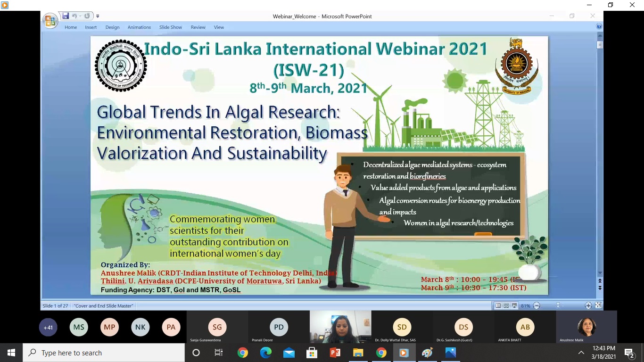Select ANKITA BHATT participant tile
The height and width of the screenshot is (362, 644).
[x=525, y=327]
